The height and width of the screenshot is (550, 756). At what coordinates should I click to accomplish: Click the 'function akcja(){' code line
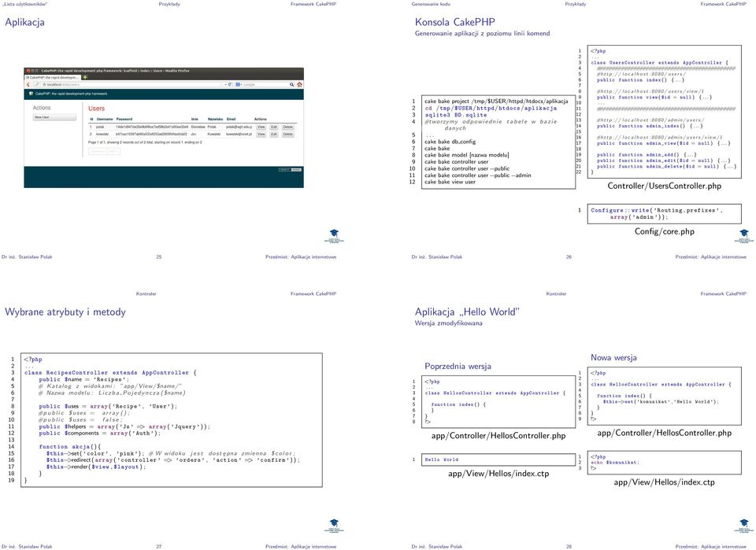click(x=69, y=447)
